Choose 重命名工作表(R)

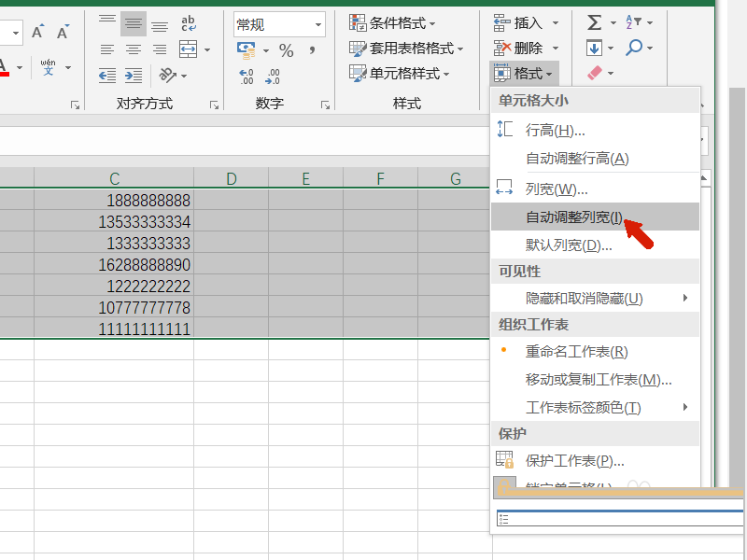coord(595,352)
